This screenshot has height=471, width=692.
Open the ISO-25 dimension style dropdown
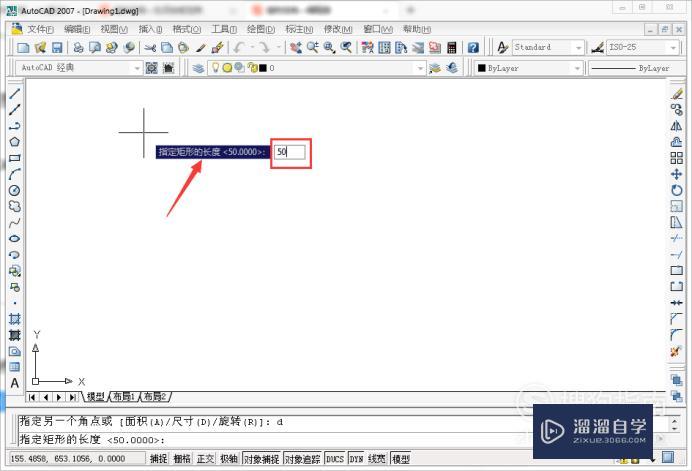coord(673,47)
